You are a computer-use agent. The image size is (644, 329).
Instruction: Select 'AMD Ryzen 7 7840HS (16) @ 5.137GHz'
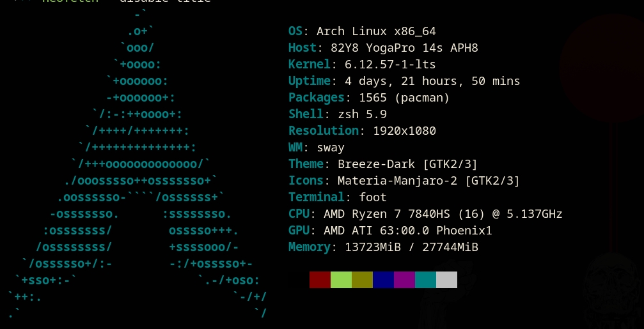443,214
